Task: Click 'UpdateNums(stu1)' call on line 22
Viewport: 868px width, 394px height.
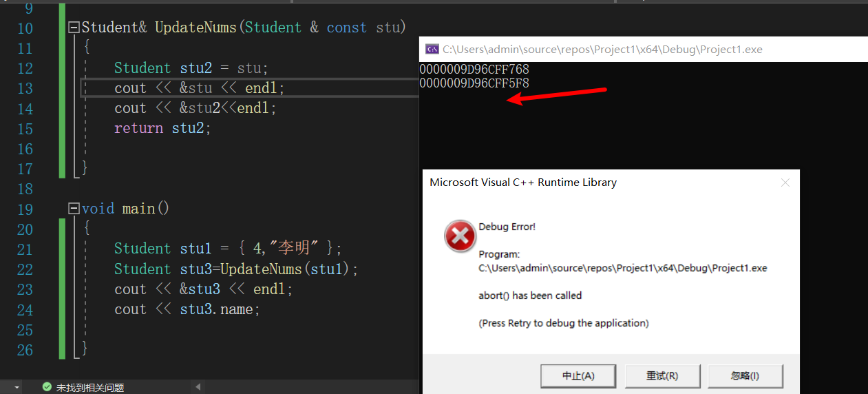Action: pos(285,269)
